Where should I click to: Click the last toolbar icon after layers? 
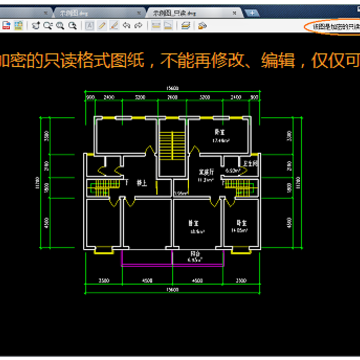point(202,25)
